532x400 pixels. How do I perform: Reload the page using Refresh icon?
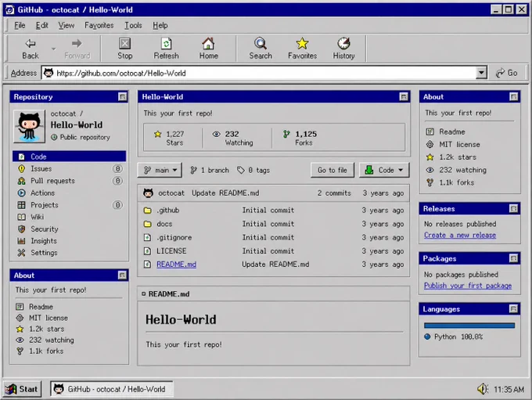point(166,49)
